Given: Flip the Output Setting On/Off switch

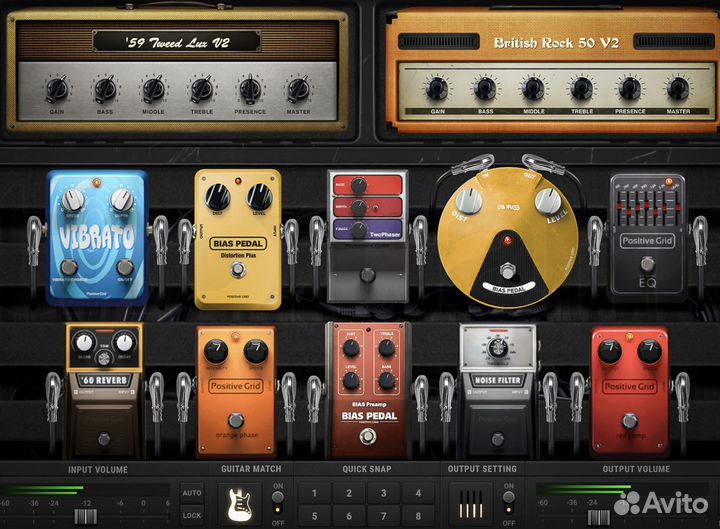Looking at the screenshot, I should tap(509, 503).
